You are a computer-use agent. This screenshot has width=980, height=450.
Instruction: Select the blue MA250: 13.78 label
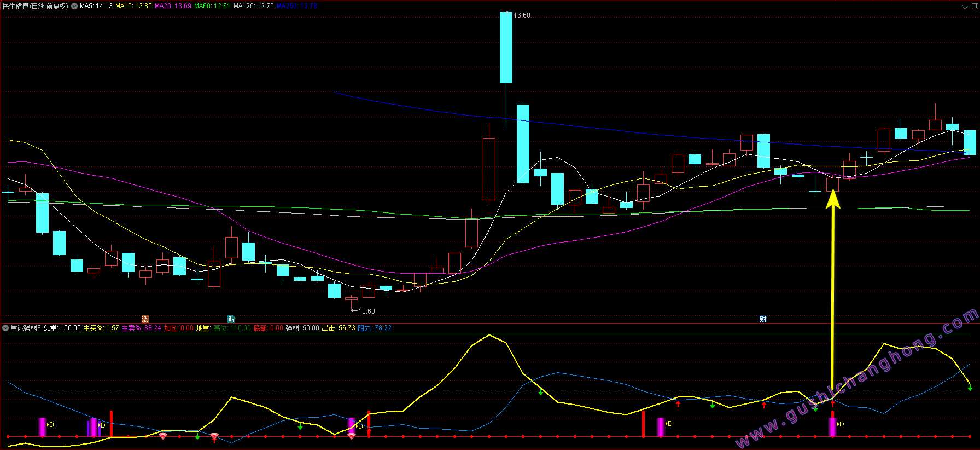(x=297, y=6)
